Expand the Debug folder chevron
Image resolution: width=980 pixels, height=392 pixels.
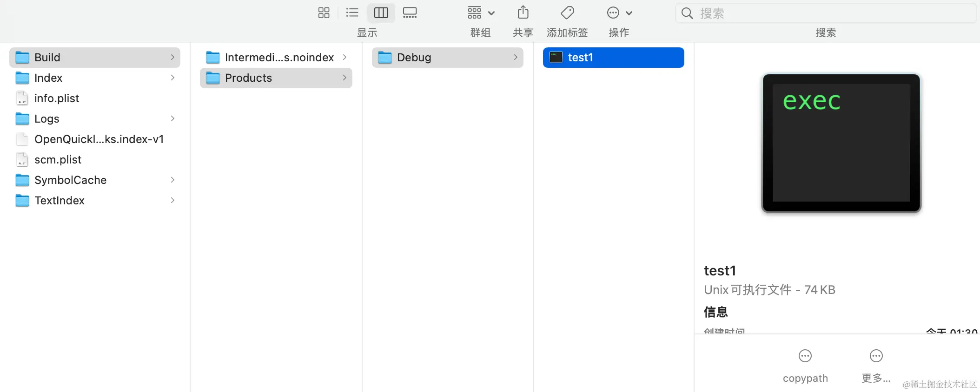[516, 57]
